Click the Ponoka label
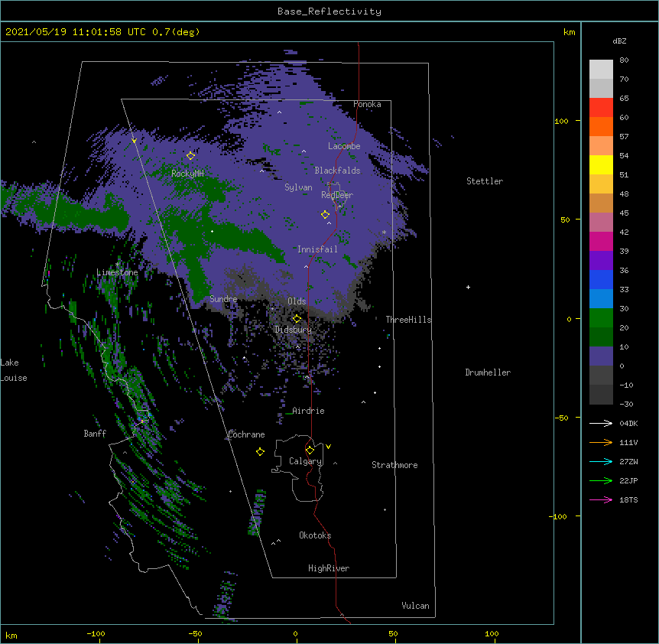 tap(367, 104)
